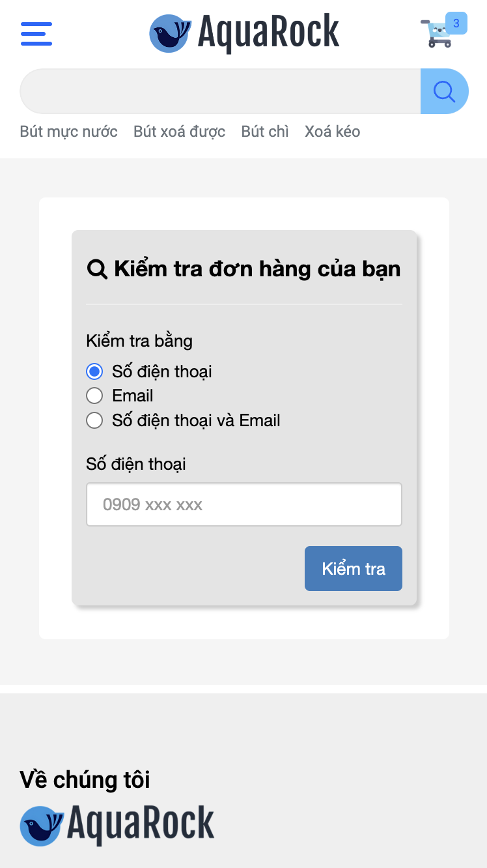Select the "Số điện thoại" radio option
487x868 pixels.
point(94,371)
